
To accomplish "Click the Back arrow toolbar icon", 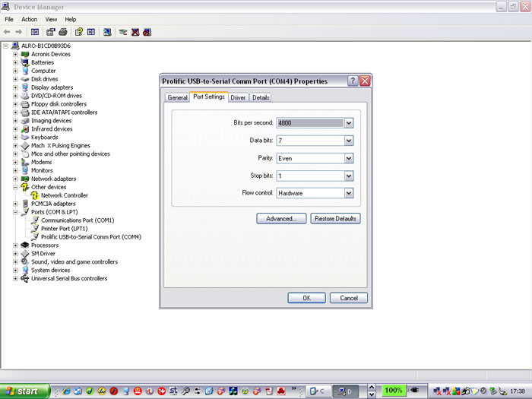I will (7, 32).
